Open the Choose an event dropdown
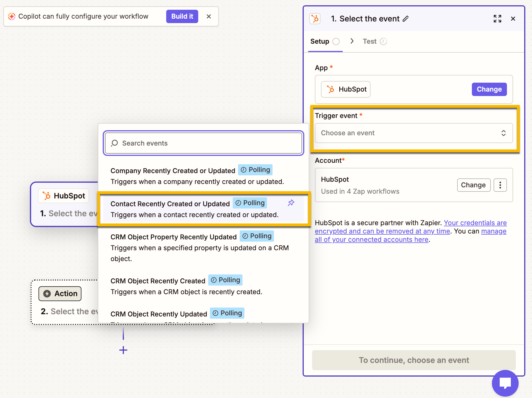Viewport: 532px width, 398px height. pyautogui.click(x=414, y=133)
